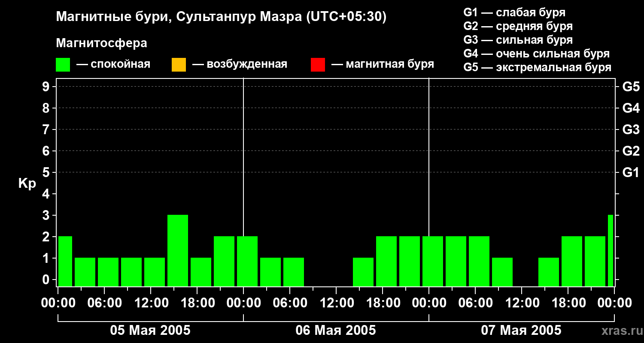The image size is (644, 343).
Task: Click the 12:00 time label of 07 Мая
Action: [x=522, y=303]
